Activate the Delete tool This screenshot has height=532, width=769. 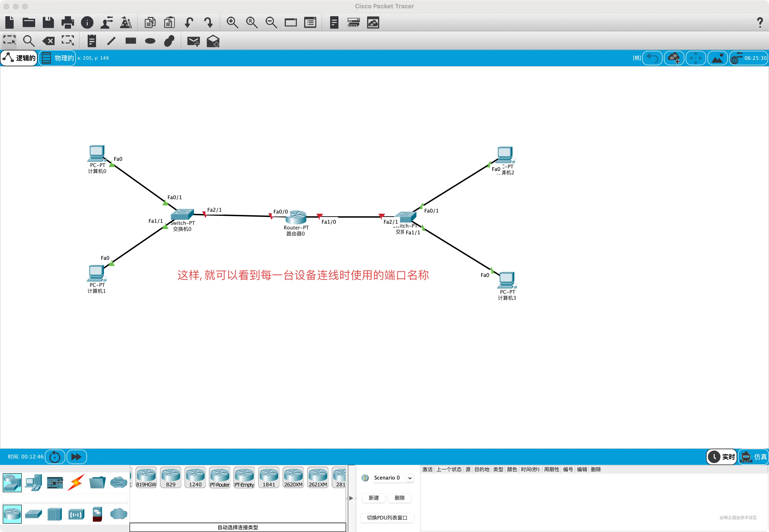tap(48, 41)
